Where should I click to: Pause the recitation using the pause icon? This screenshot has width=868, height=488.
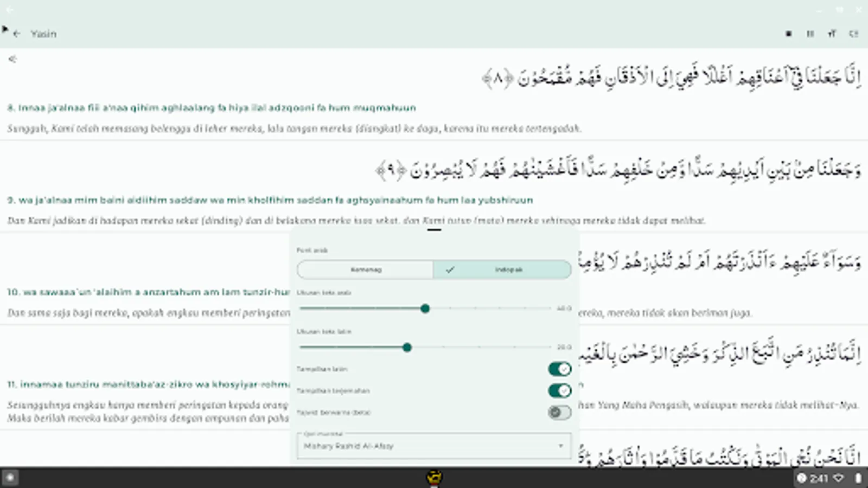(x=809, y=34)
